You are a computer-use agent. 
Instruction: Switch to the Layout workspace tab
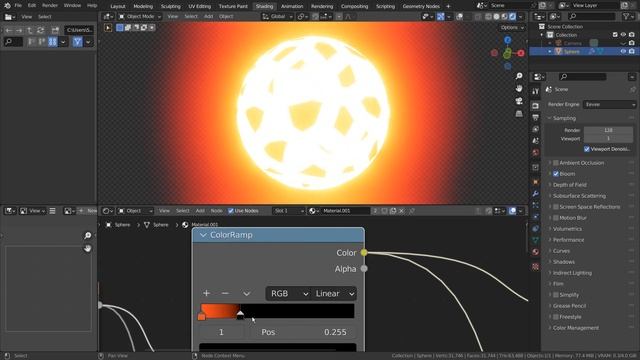(118, 6)
